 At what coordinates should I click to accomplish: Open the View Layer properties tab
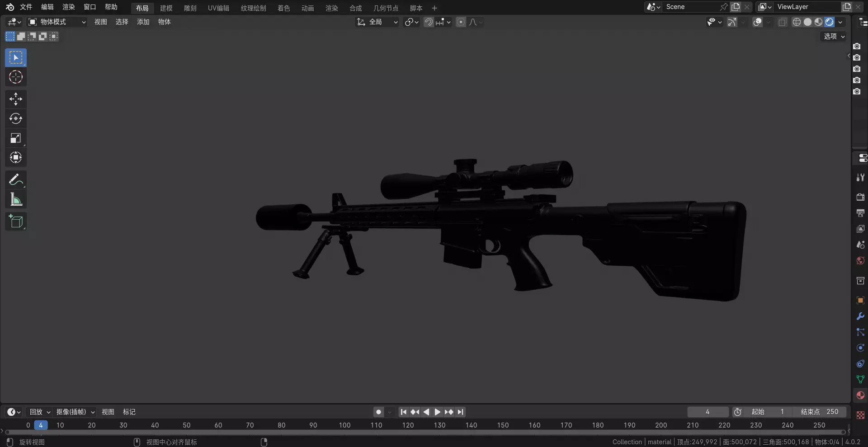860,229
